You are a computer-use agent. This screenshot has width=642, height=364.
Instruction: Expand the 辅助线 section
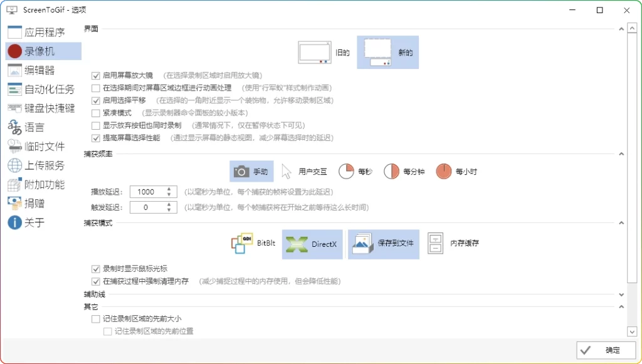(x=621, y=294)
